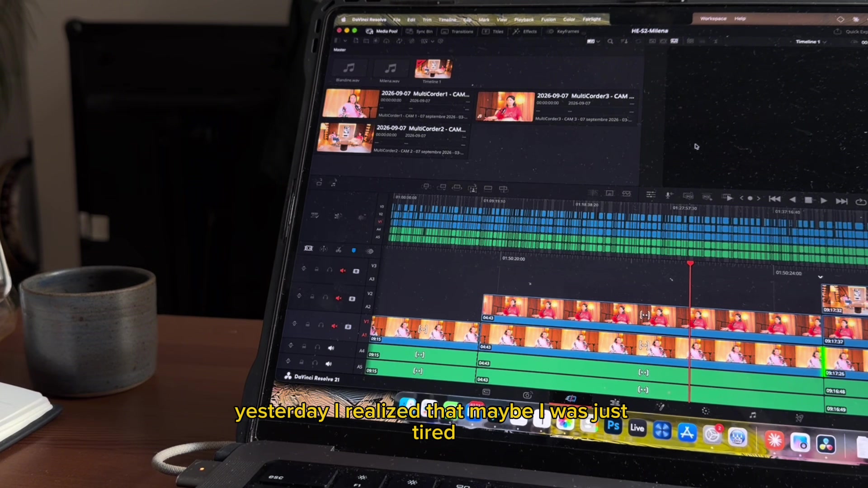Mute the A5 track speaker icon
This screenshot has width=868, height=488.
point(328,364)
